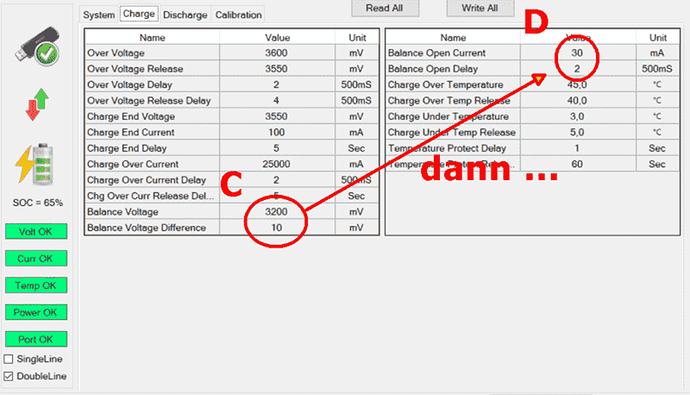Click the Port OK status indicator

[36, 339]
